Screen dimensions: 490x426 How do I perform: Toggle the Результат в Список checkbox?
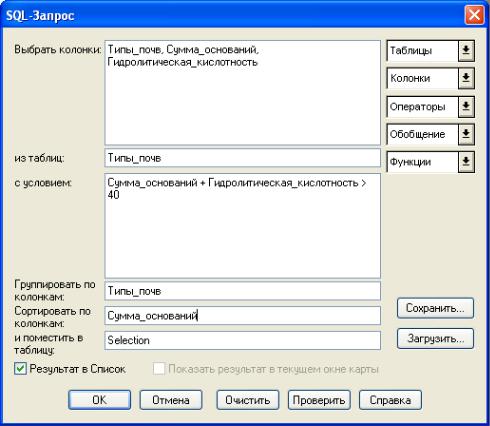point(20,369)
